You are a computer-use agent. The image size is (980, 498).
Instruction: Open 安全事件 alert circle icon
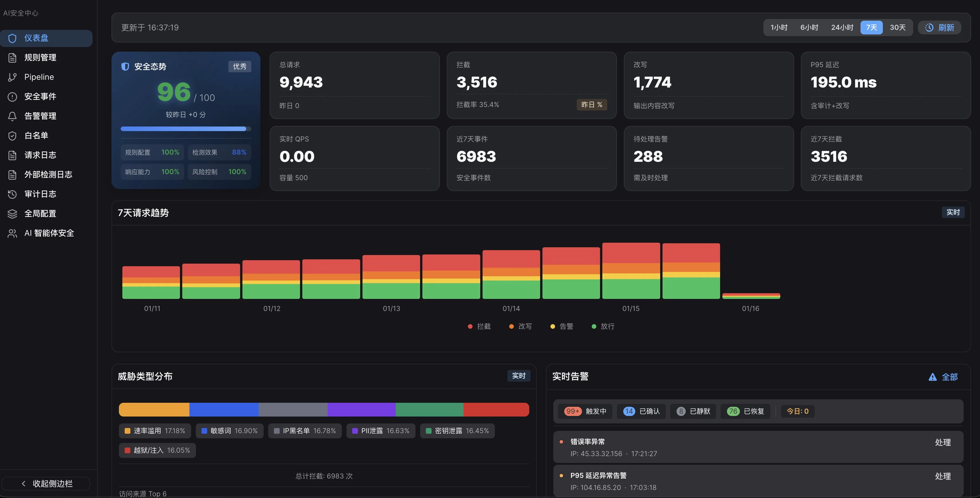(x=12, y=97)
